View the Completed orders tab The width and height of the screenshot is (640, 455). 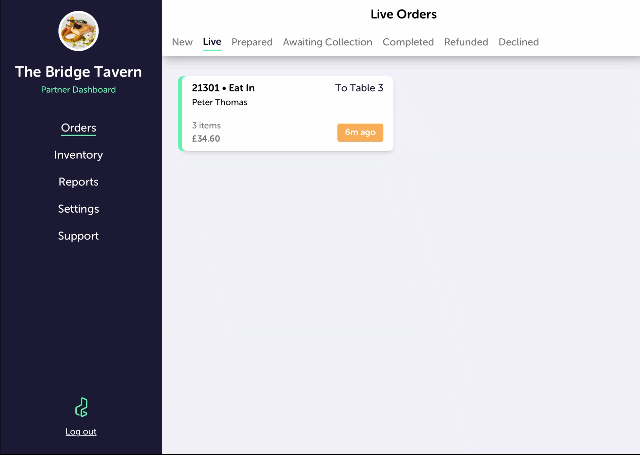tap(408, 42)
